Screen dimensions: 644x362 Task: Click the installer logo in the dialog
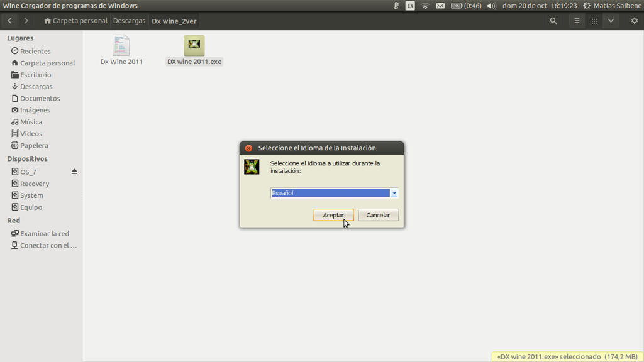click(252, 167)
